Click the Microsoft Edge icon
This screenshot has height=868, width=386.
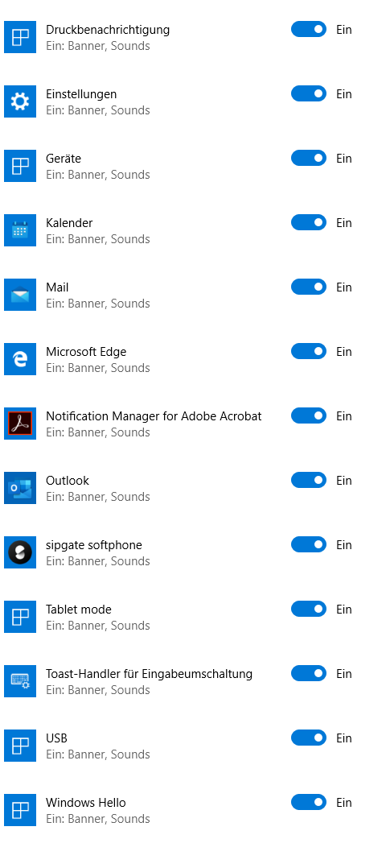click(20, 359)
